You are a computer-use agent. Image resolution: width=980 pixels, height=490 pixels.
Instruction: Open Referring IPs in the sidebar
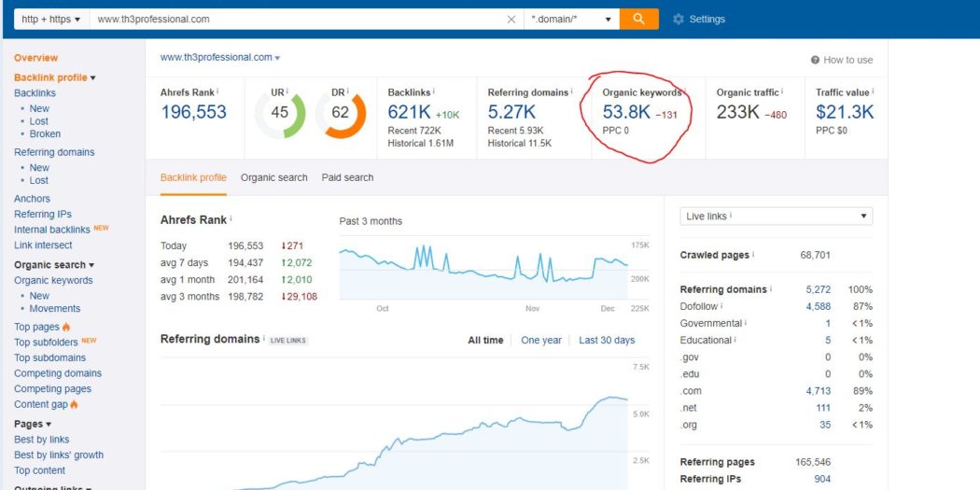[x=43, y=215]
